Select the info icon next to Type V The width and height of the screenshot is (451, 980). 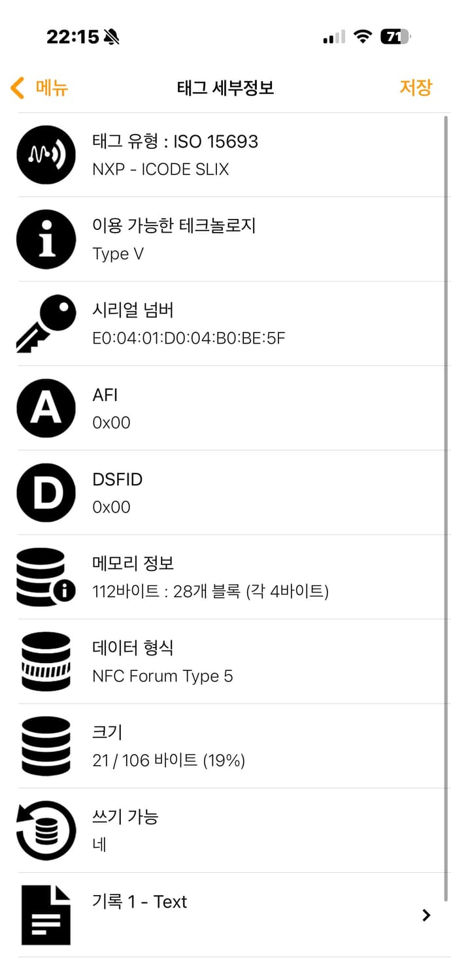pyautogui.click(x=46, y=238)
